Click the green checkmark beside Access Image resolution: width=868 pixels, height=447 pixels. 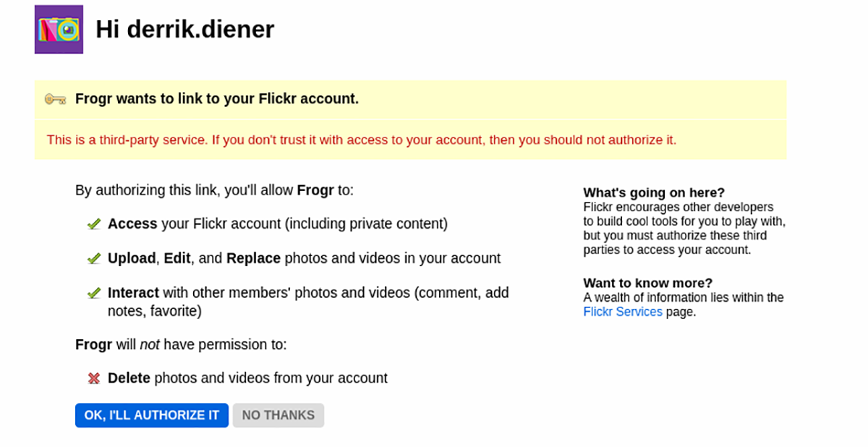(x=93, y=224)
